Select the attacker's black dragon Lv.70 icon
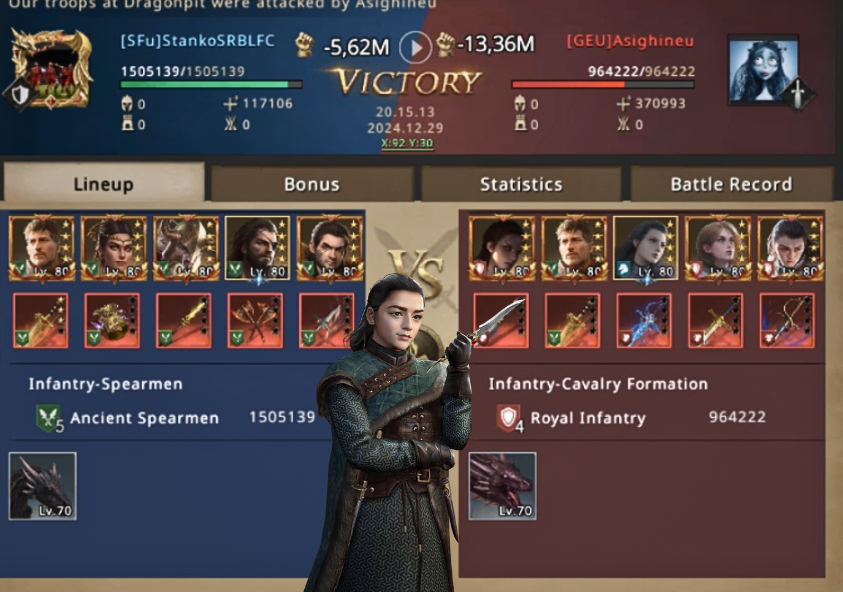This screenshot has width=843, height=592. tap(42, 486)
